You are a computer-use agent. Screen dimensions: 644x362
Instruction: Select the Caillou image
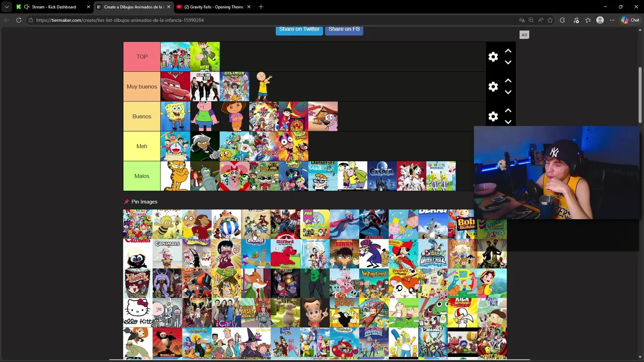[264, 86]
